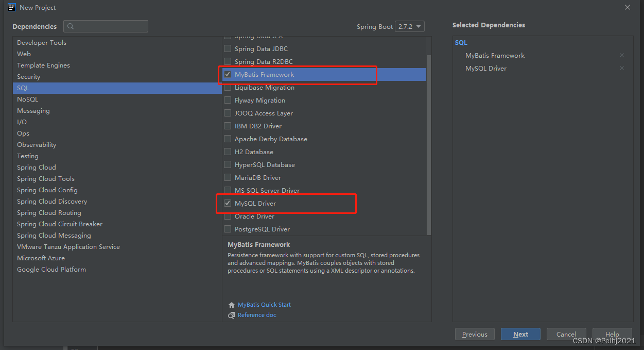The height and width of the screenshot is (350, 644).
Task: Choose Spring Cloud Messaging category
Action: pyautogui.click(x=117, y=235)
